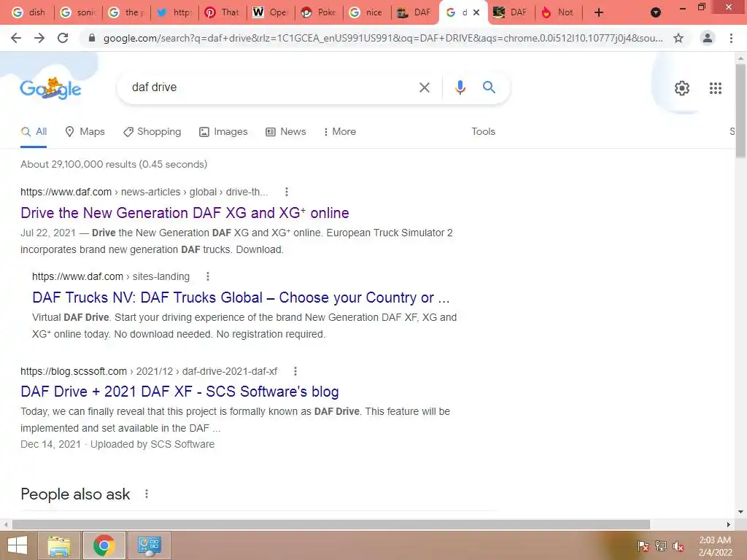Screen dimensions: 747x560
Task: Open File Explorer from the taskbar
Action: (x=59, y=545)
